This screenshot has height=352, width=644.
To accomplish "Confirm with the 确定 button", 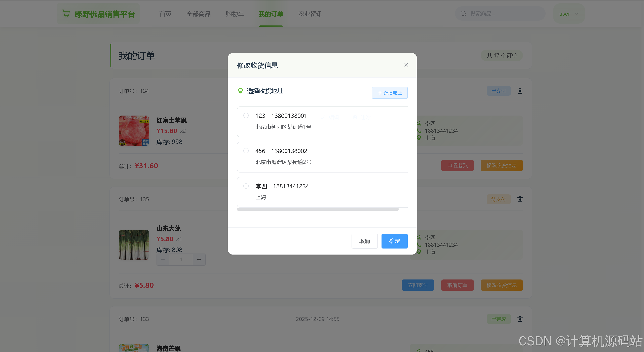I will [394, 241].
